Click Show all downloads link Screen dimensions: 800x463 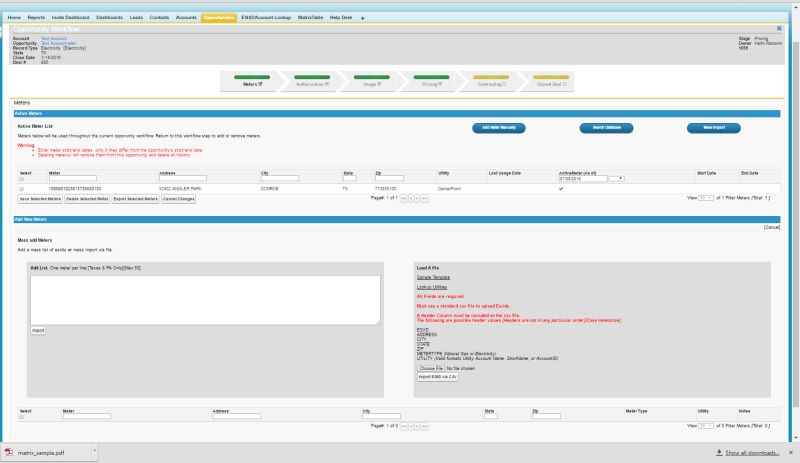tap(752, 453)
